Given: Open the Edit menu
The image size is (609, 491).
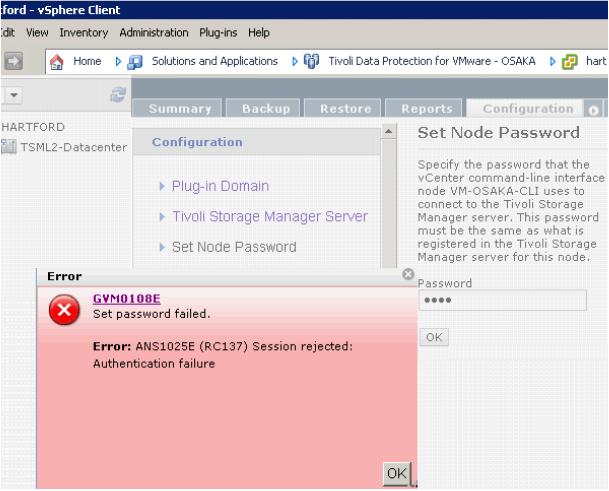Looking at the screenshot, I should pyautogui.click(x=8, y=33).
